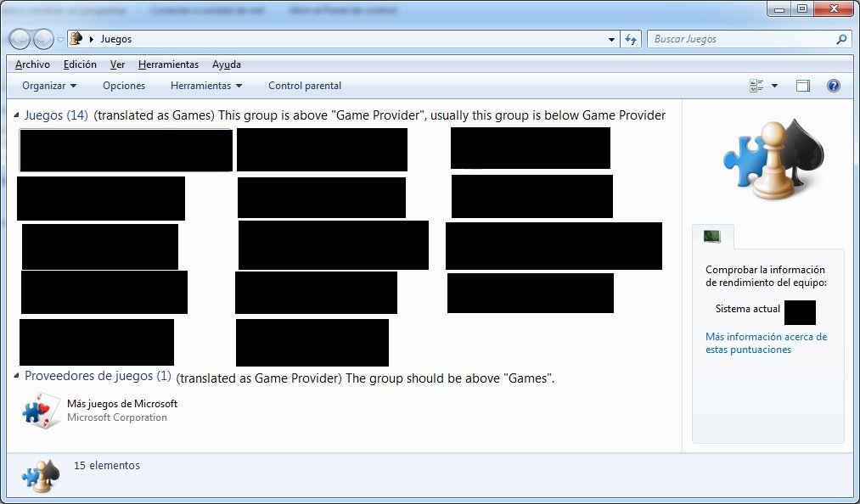Click the performance monitor tab icon

[711, 237]
